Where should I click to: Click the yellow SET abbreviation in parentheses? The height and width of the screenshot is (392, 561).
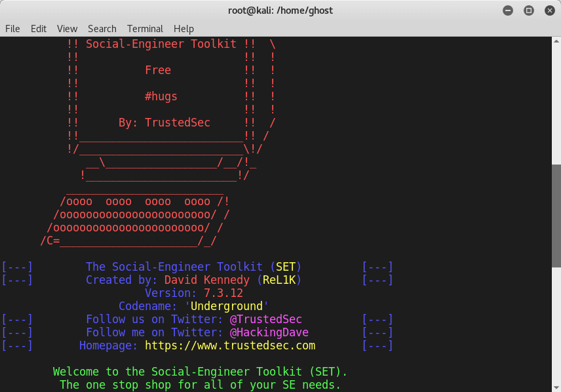286,267
